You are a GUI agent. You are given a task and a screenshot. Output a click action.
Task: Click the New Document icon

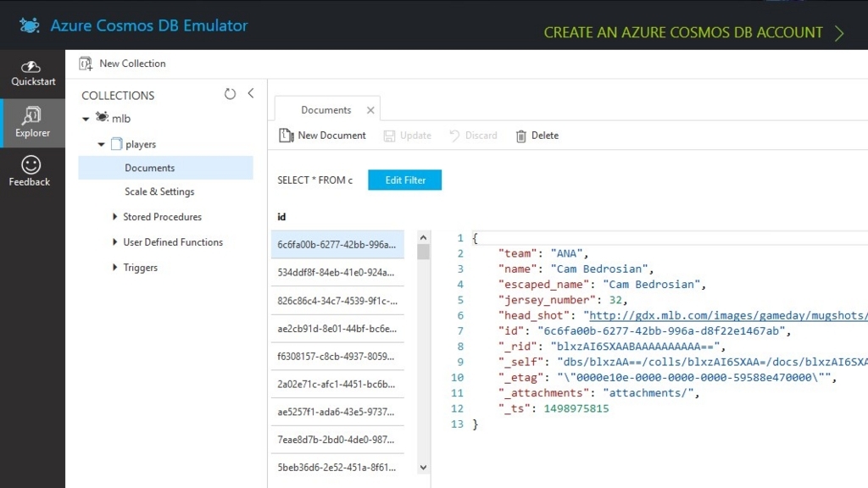pyautogui.click(x=286, y=135)
